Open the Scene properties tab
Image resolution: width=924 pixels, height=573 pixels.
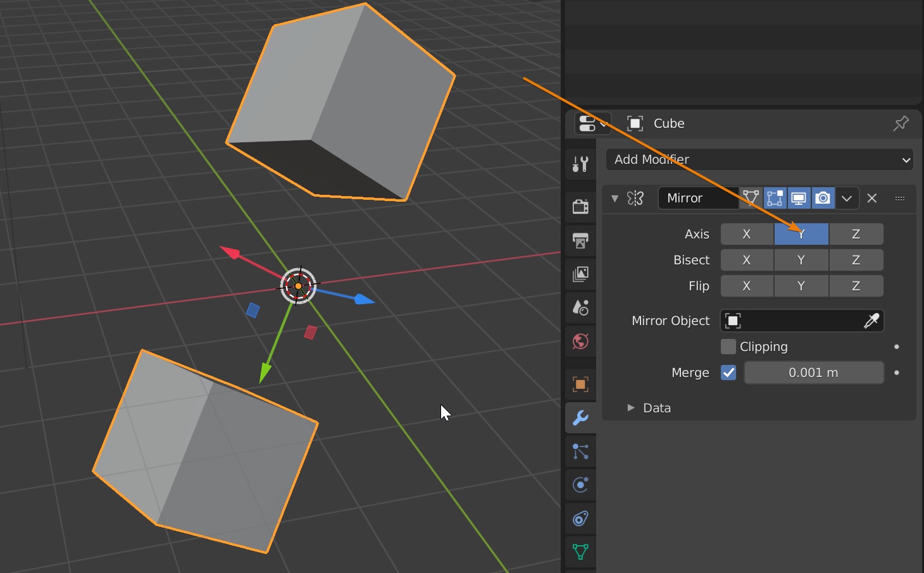pyautogui.click(x=580, y=307)
